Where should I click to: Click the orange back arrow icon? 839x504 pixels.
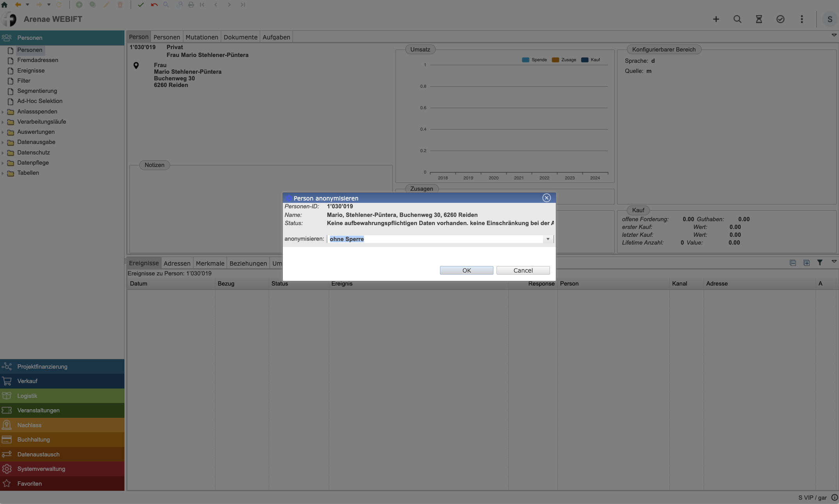(18, 5)
